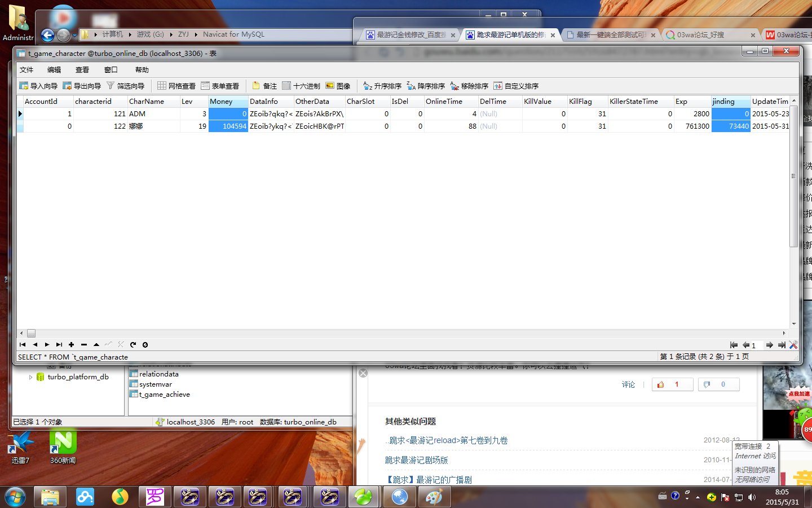Expand 游戏 (G:) breadcrumb arrow in the address bar
The width and height of the screenshot is (812, 508).
coord(171,34)
